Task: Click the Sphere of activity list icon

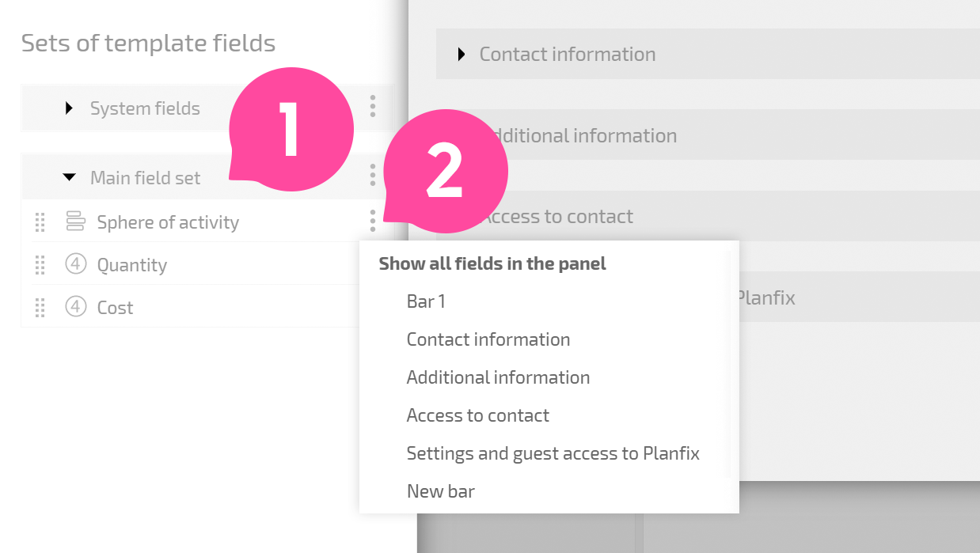Action: pyautogui.click(x=75, y=221)
